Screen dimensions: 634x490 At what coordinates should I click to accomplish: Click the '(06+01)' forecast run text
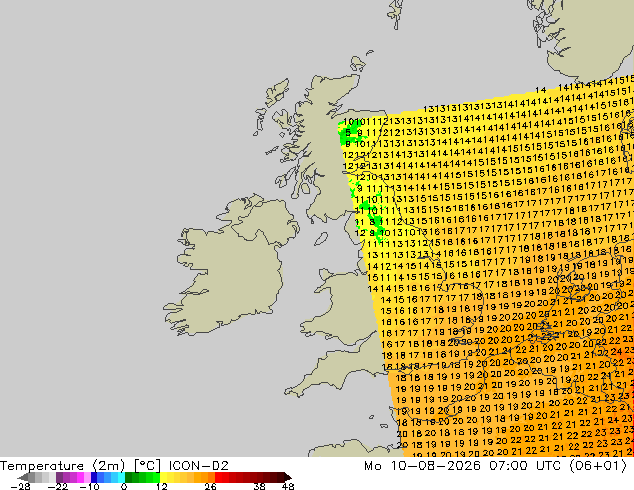598,466
